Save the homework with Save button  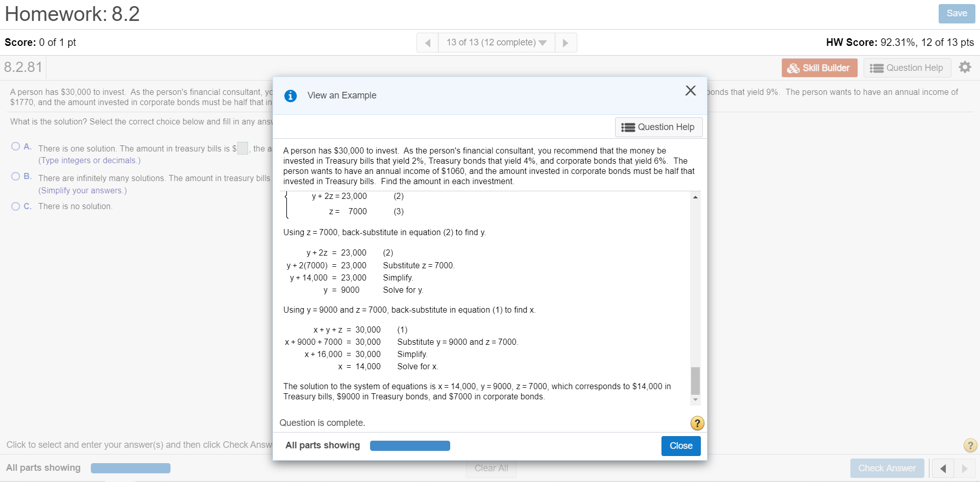[x=957, y=14]
